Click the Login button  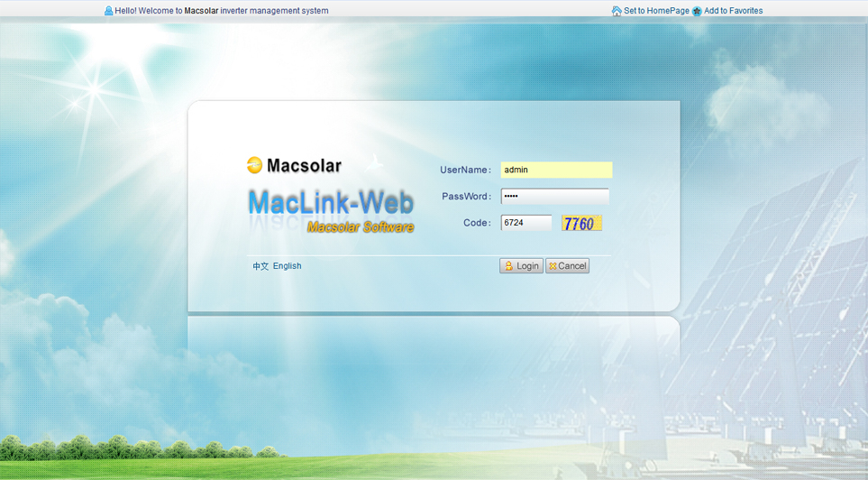coord(521,266)
